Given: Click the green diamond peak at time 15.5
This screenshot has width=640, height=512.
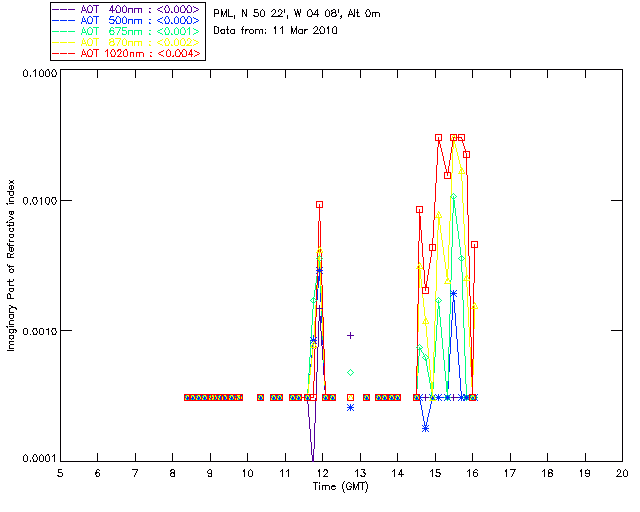Looking at the screenshot, I should pos(453,196).
